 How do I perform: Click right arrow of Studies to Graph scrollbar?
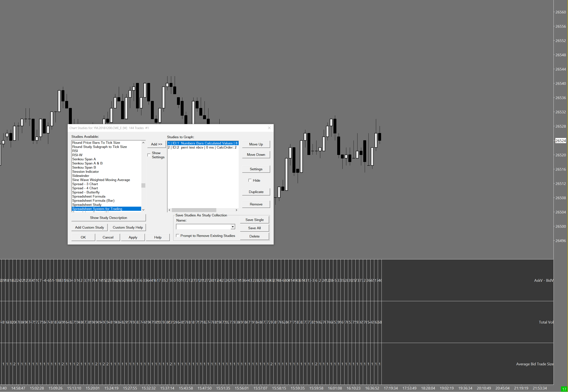tap(236, 210)
